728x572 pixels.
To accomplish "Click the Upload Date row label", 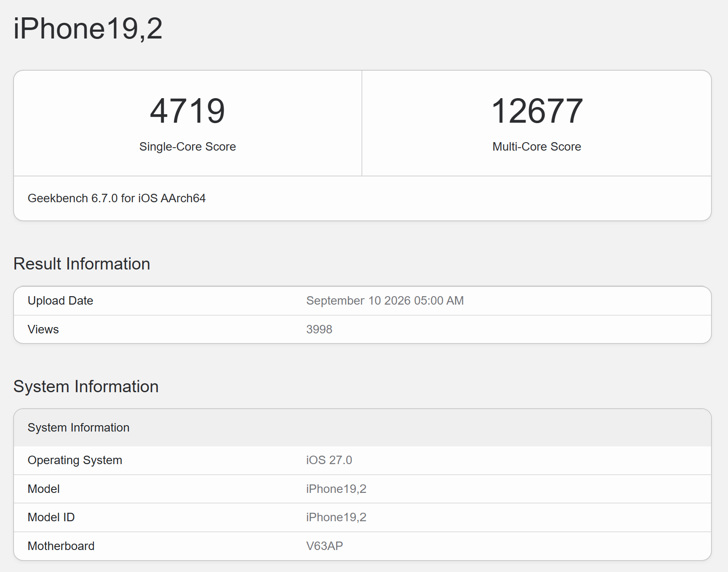I will point(60,300).
